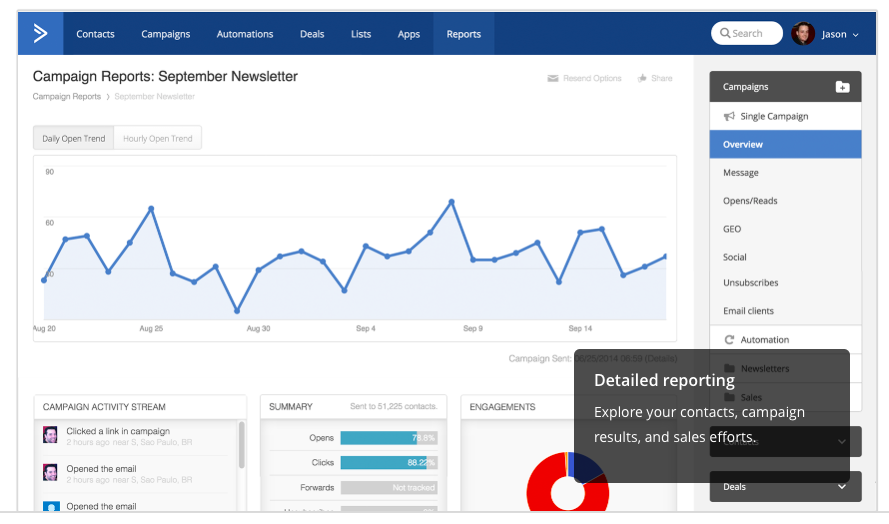This screenshot has width=889, height=524.
Task: Go to Automations in navigation
Action: 245,34
